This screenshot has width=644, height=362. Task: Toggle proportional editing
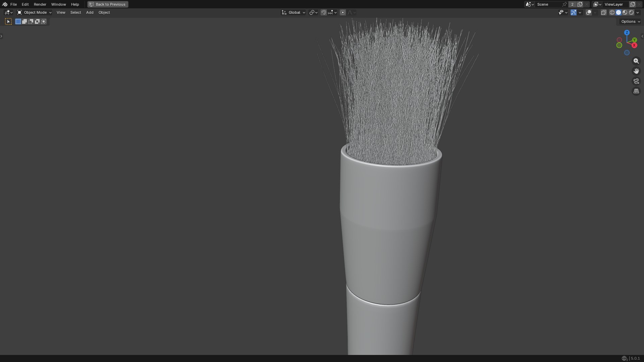tap(342, 12)
